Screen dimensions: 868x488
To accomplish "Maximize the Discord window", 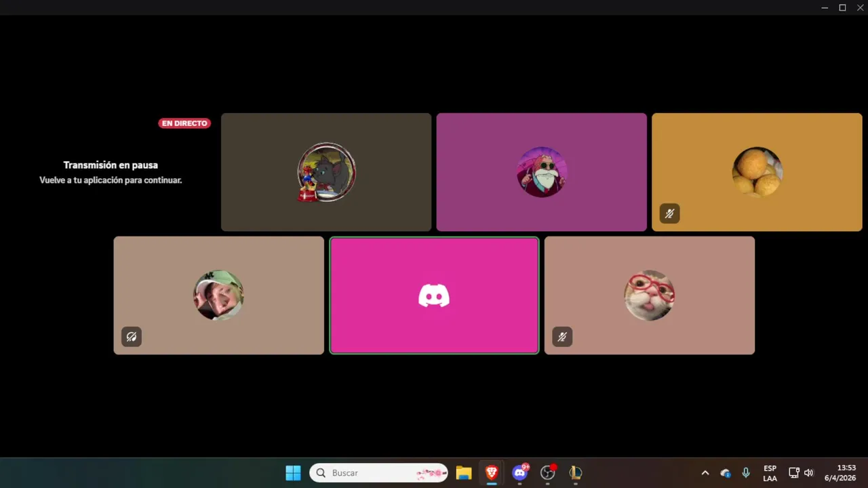I will tap(842, 7).
